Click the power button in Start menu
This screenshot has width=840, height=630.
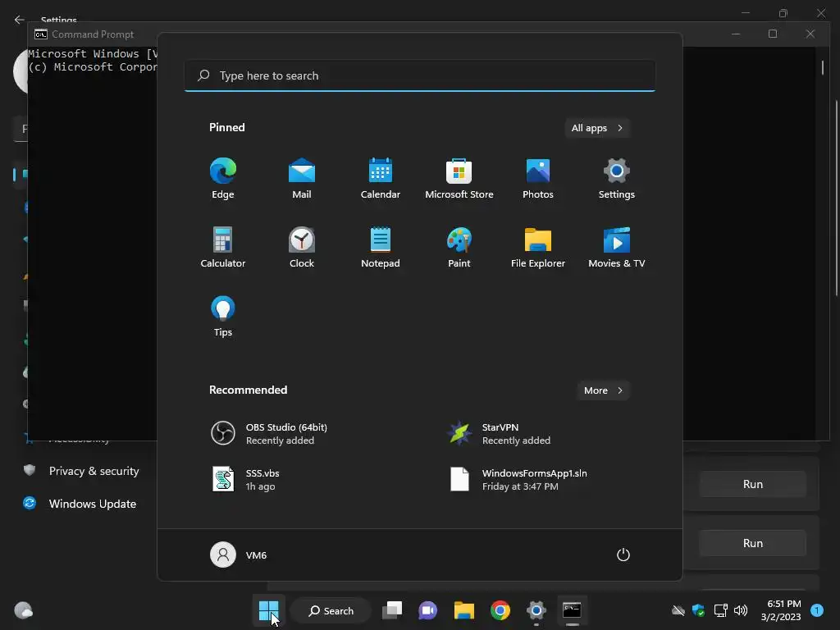click(623, 555)
